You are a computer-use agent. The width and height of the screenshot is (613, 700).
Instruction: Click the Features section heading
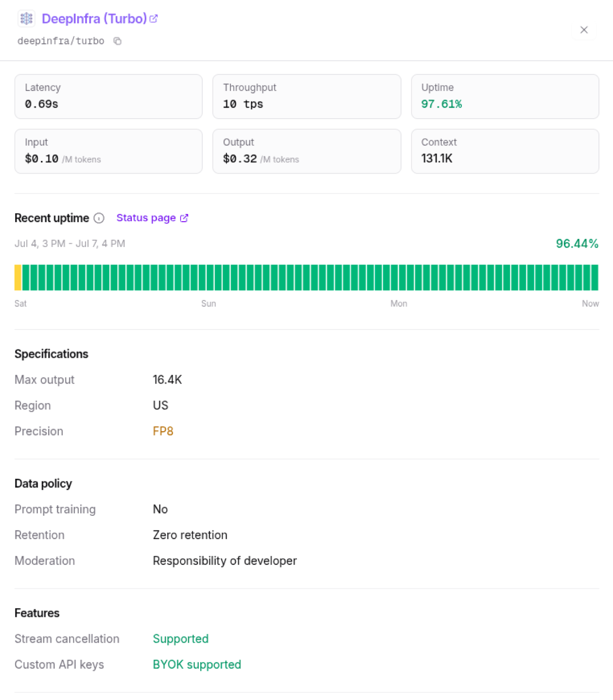(x=37, y=613)
